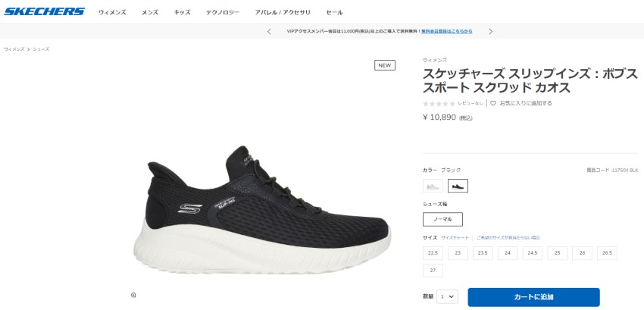Show next promo banner with right arrow

(490, 31)
